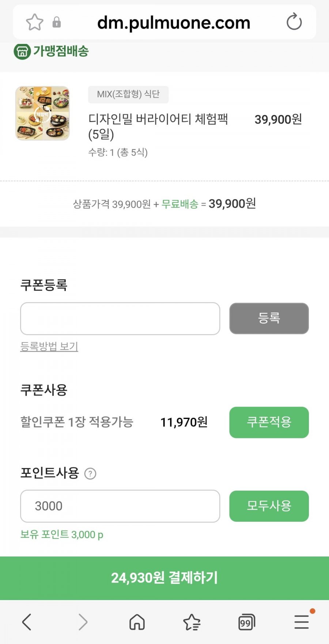Tap the bookmark star in address bar

click(35, 22)
